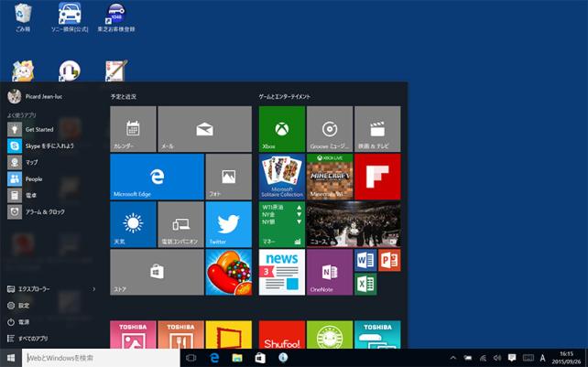Viewport: 588px width, 367px height.
Task: Open the 電話コンパニオン tile
Action: pos(180,224)
